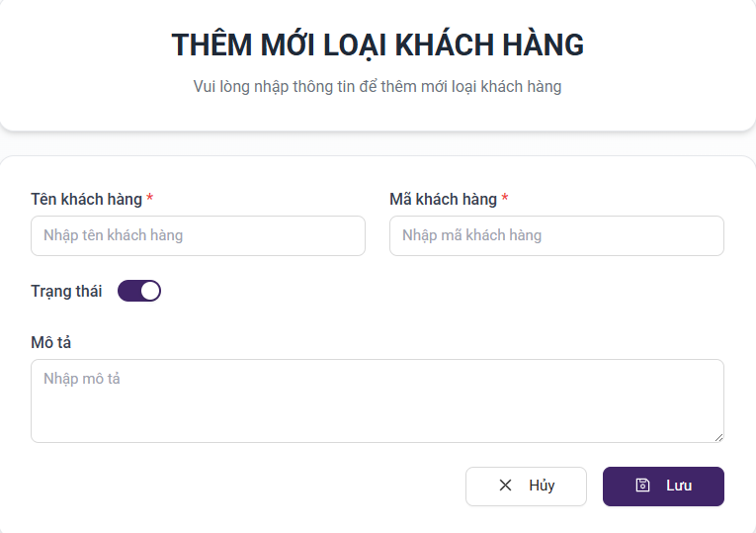Click the 'Nhập mã khách hàng' placeholder text
This screenshot has width=756, height=533.
tap(471, 235)
